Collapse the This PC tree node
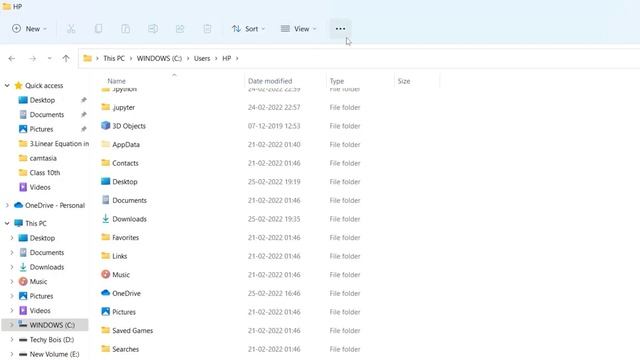This screenshot has height=360, width=640. [7, 223]
